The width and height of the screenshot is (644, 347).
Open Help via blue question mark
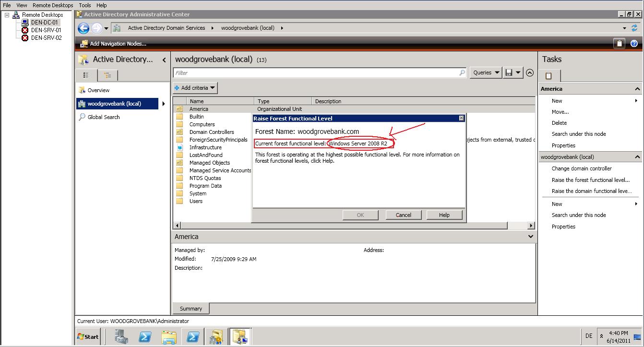(634, 44)
